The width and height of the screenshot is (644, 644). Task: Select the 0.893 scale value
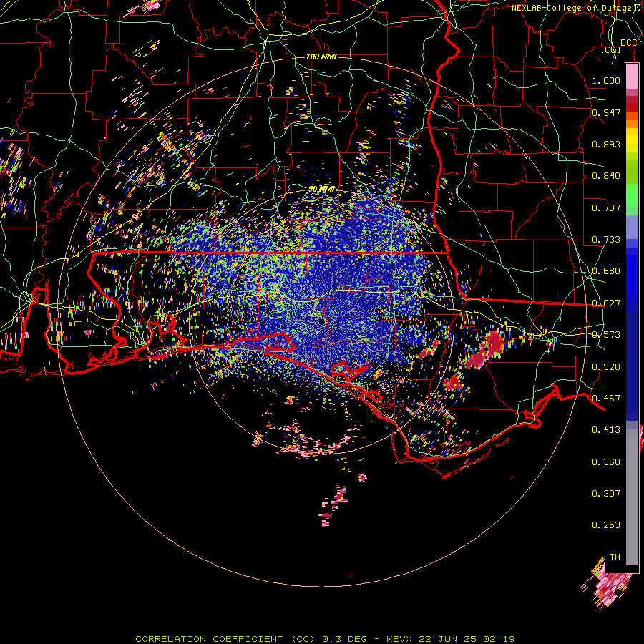pos(606,144)
